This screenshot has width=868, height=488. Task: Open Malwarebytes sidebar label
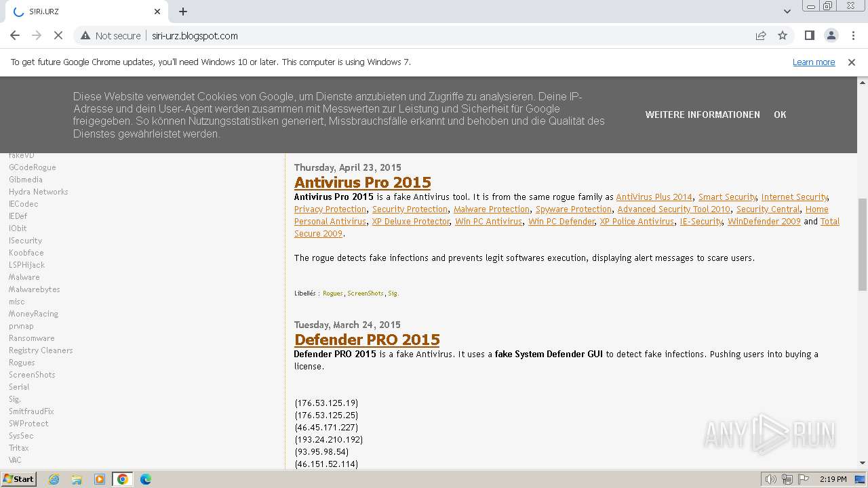35,289
